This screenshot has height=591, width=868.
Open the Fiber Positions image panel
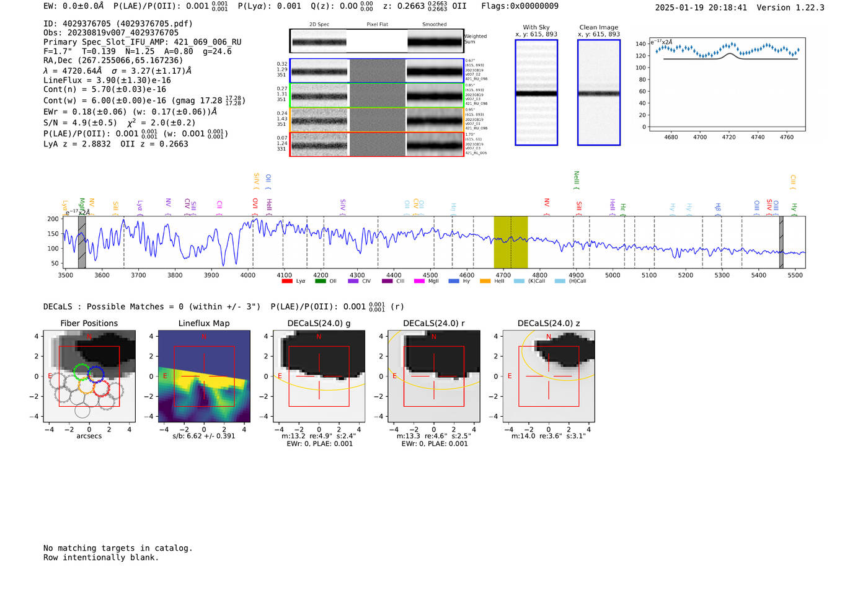click(x=89, y=376)
